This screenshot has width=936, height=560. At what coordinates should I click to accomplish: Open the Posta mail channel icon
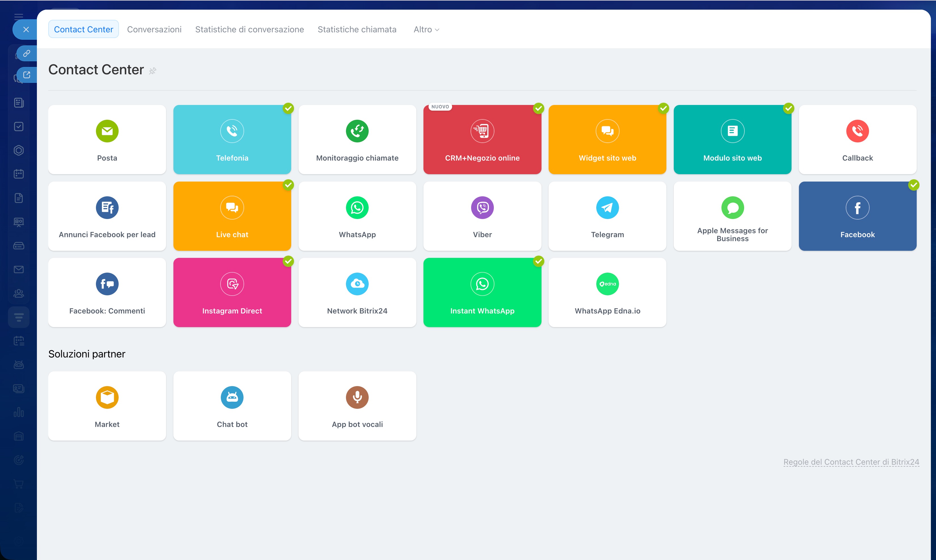(107, 131)
